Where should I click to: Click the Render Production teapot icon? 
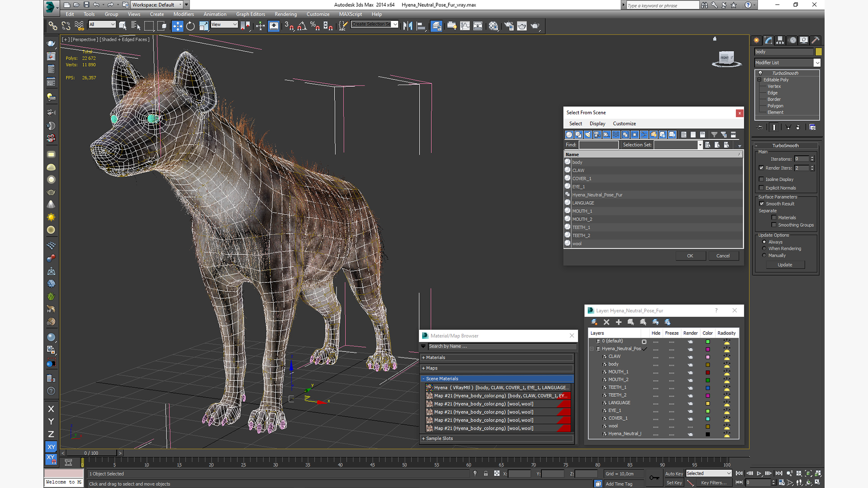tap(535, 26)
